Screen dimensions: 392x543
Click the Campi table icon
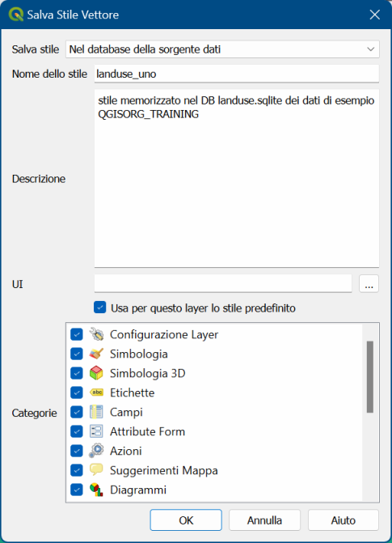click(x=96, y=412)
